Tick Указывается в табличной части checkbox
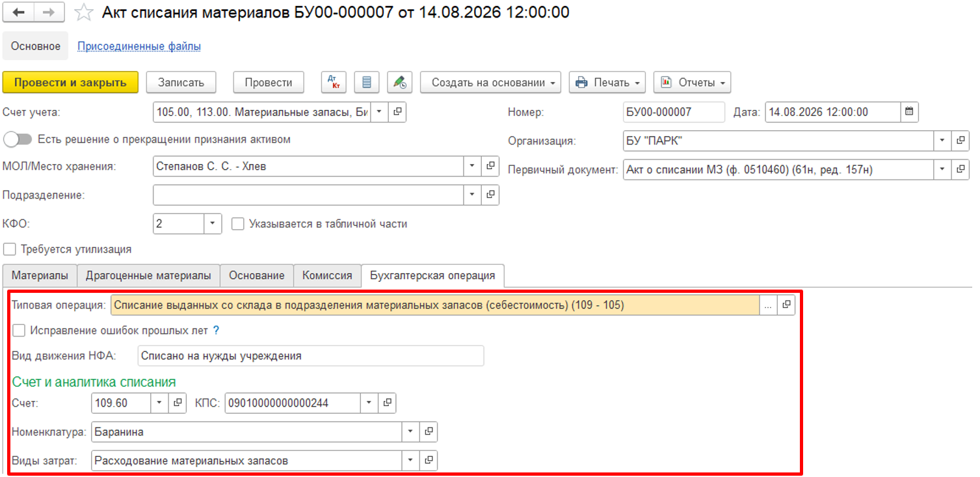This screenshot has width=980, height=477. pos(238,224)
